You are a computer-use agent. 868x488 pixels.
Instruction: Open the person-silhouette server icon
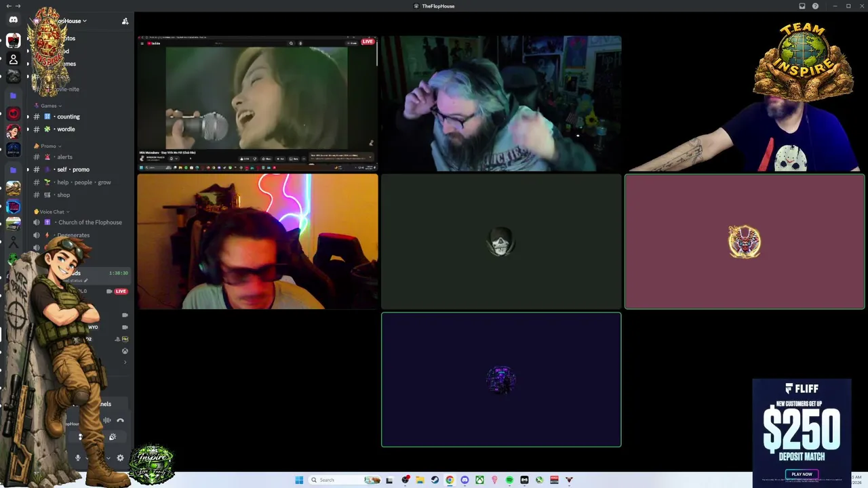point(13,60)
